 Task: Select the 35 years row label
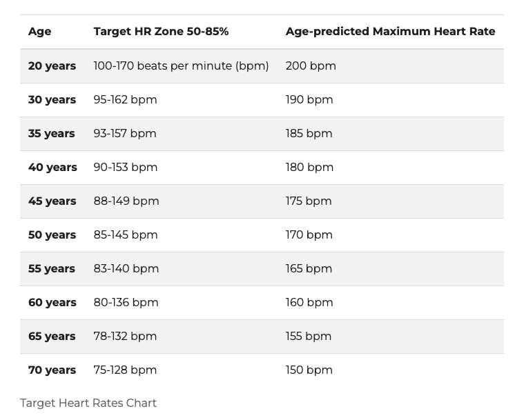pos(52,134)
